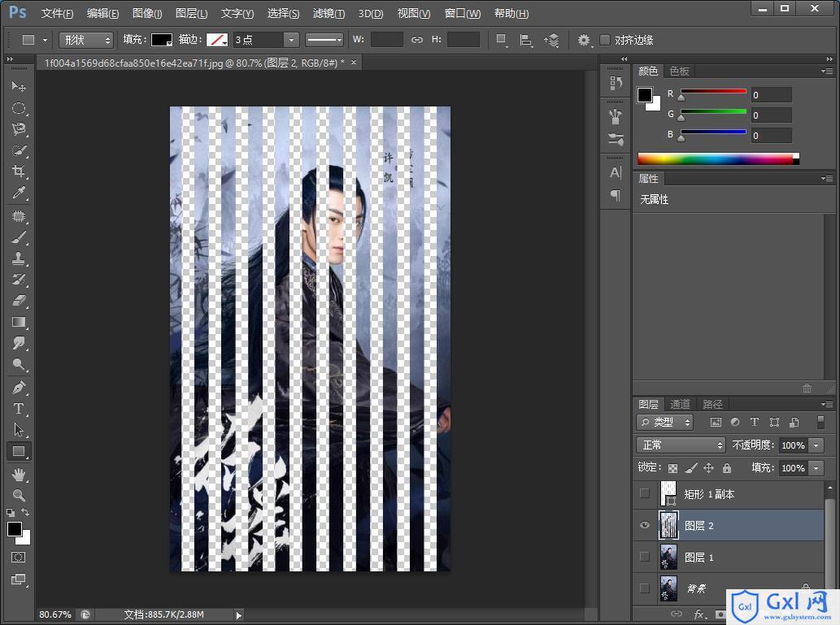Open path arrangement options
The width and height of the screenshot is (840, 625).
coord(551,40)
